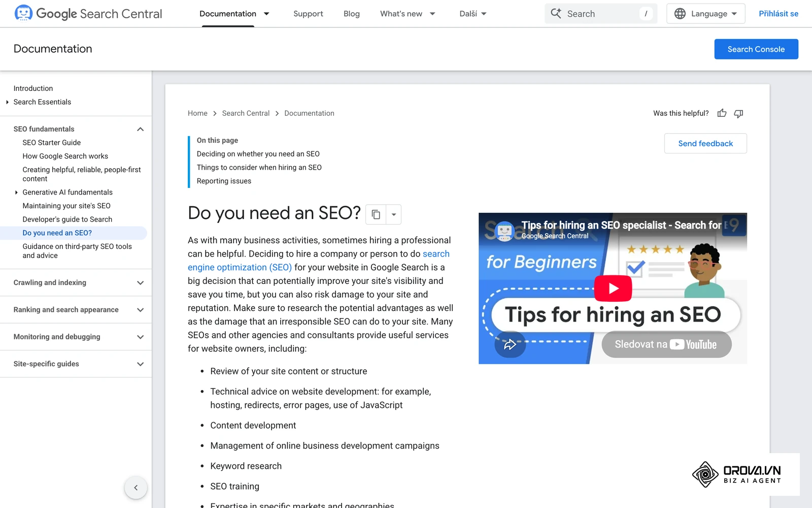The height and width of the screenshot is (508, 812).
Task: Open the Blog tab
Action: tap(352, 14)
